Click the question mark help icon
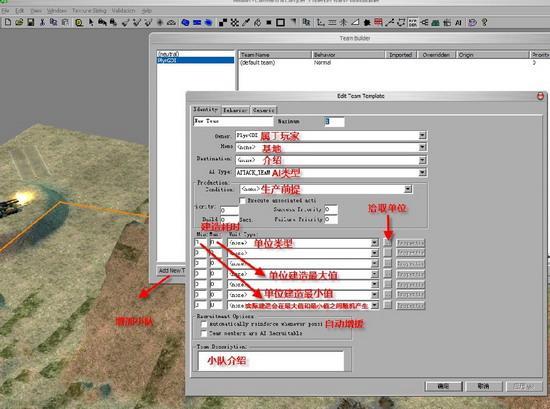Screen dimensions: 550x409 point(484,23)
